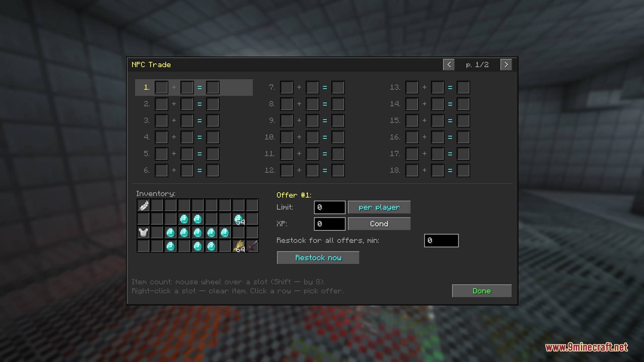
Task: Focus the XP input field
Action: [330, 224]
